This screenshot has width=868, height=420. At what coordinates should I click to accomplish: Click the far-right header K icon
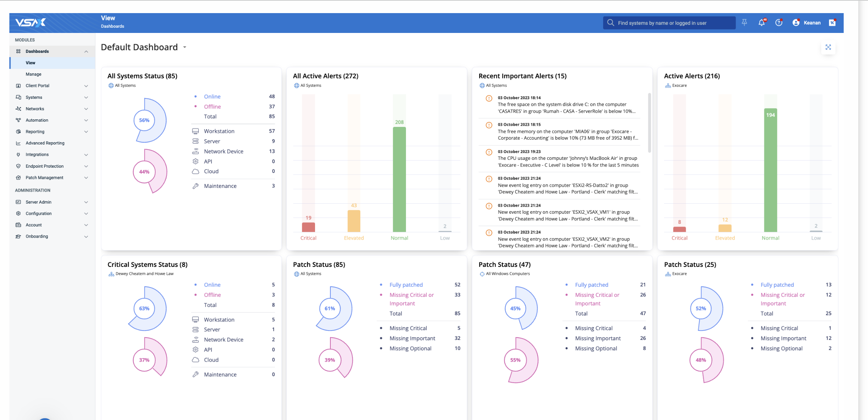[x=832, y=23]
